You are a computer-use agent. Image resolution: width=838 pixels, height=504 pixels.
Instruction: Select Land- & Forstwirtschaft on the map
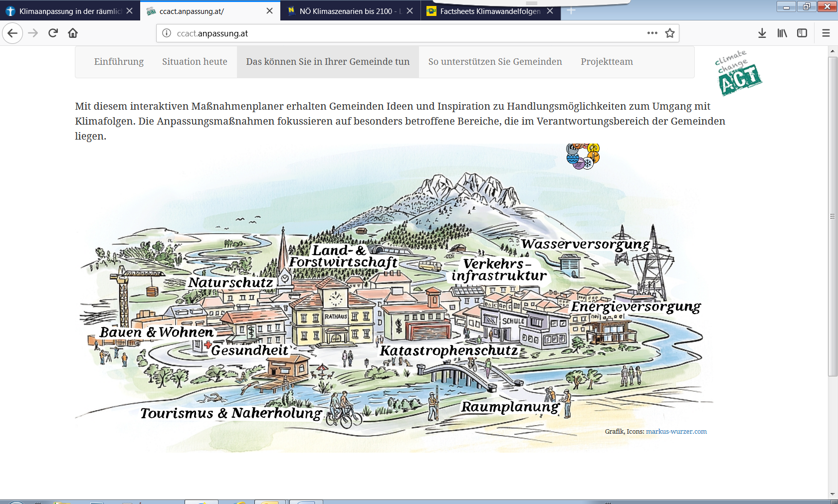tap(343, 256)
